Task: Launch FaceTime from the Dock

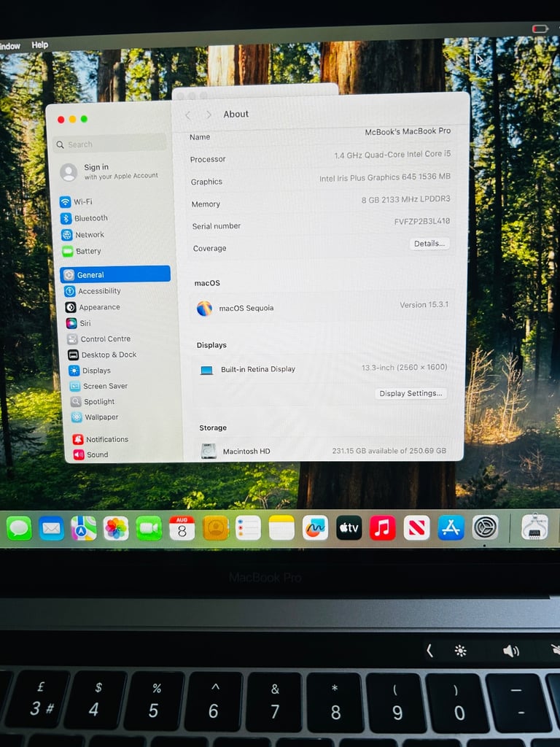Action: 149,528
